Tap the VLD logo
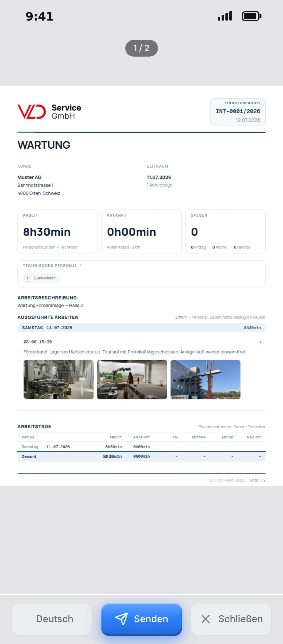 pos(32,111)
